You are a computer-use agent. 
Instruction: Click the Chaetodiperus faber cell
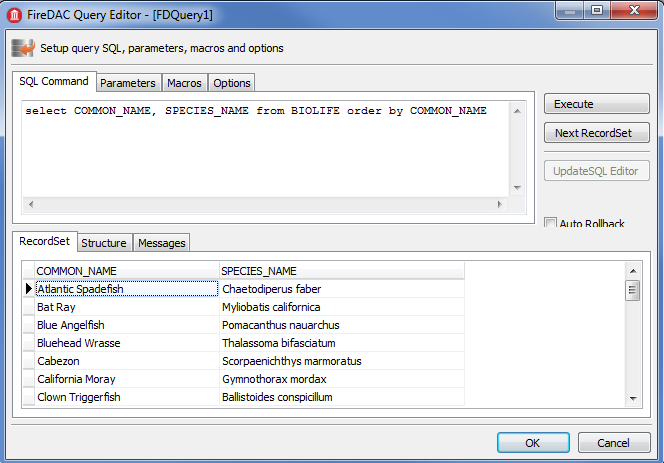click(342, 289)
